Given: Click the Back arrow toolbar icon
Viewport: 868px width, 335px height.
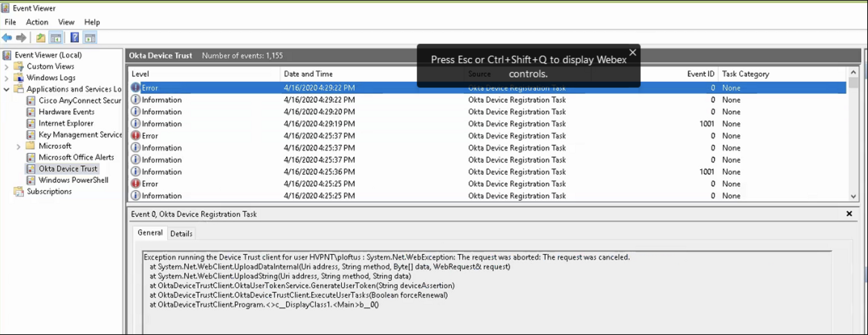Looking at the screenshot, I should [7, 38].
